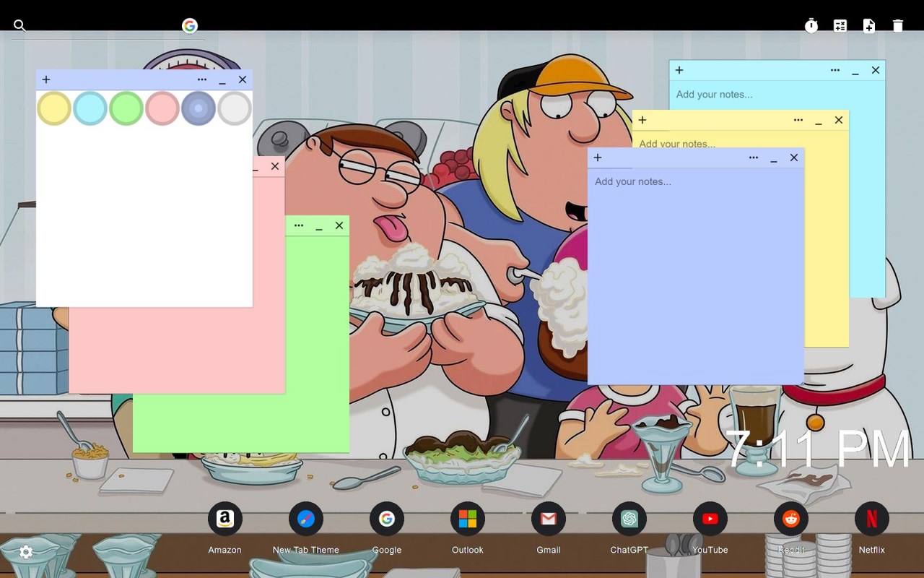Image resolution: width=924 pixels, height=578 pixels.
Task: Open the YouTube shortcut
Action: click(710, 519)
